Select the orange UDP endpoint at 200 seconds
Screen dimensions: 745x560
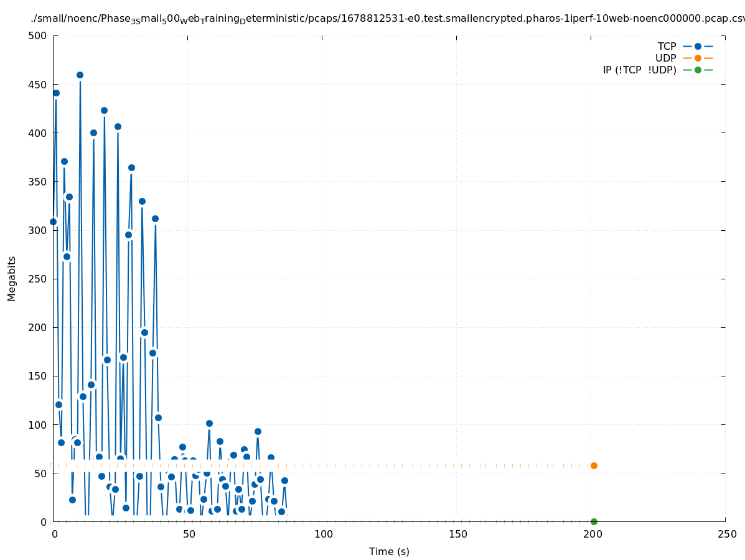click(594, 465)
